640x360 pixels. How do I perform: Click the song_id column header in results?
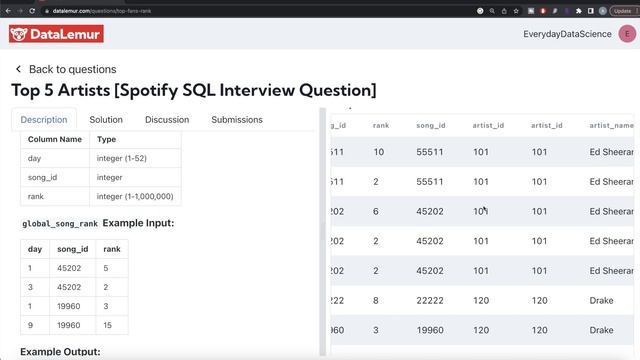pyautogui.click(x=431, y=125)
